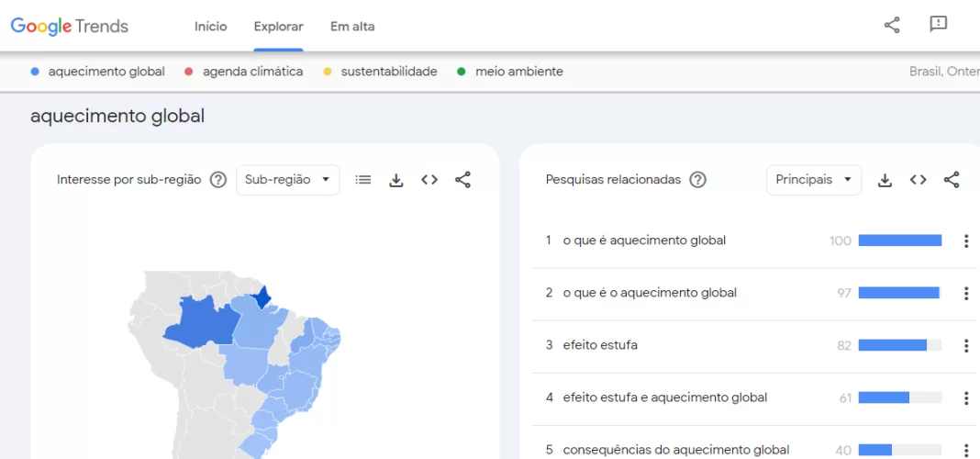The width and height of the screenshot is (980, 459).
Task: Open the Google Trends logo home link
Action: [x=70, y=26]
